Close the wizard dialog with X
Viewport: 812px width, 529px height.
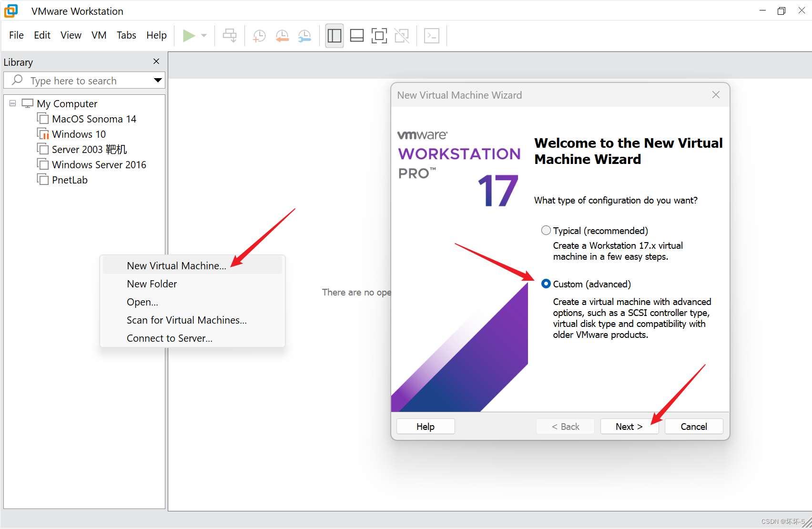pos(716,95)
